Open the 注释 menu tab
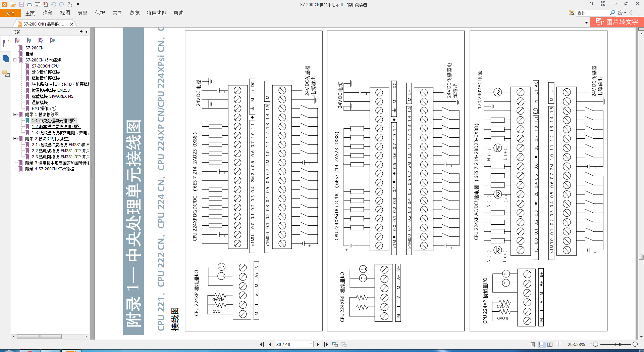The height and width of the screenshot is (352, 644). coord(48,13)
